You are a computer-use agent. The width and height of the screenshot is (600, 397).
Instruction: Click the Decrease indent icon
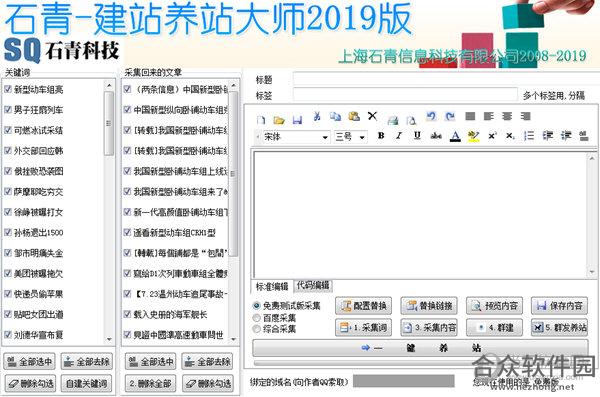pos(548,136)
